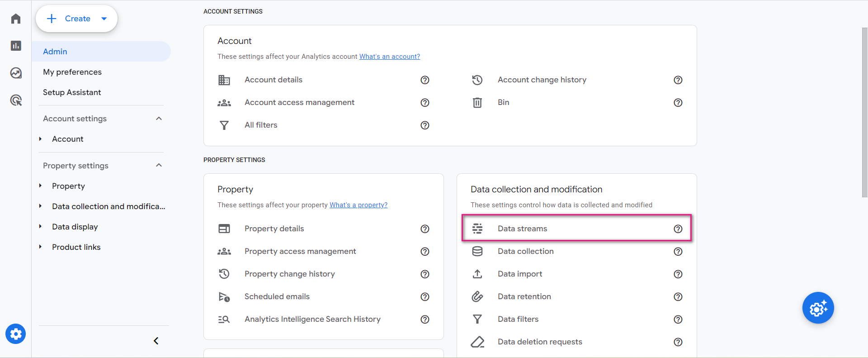Viewport: 868px width, 358px height.
Task: Click the vertical page scrollbar
Action: [x=864, y=112]
